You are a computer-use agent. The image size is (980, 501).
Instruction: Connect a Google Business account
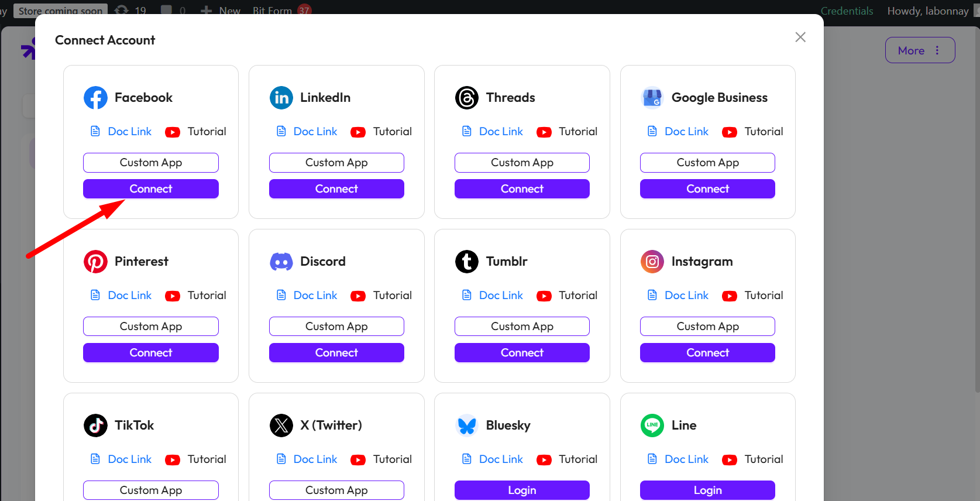[707, 189]
